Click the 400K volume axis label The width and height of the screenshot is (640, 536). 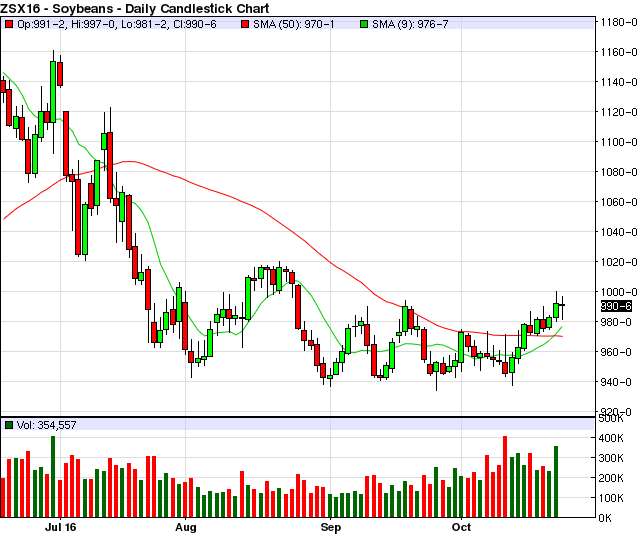click(611, 438)
